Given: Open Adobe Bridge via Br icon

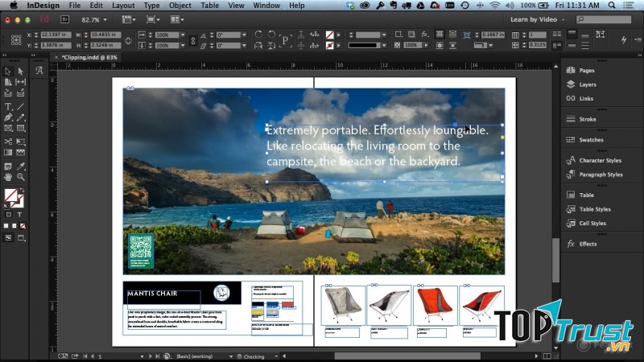Looking at the screenshot, I should [x=64, y=19].
